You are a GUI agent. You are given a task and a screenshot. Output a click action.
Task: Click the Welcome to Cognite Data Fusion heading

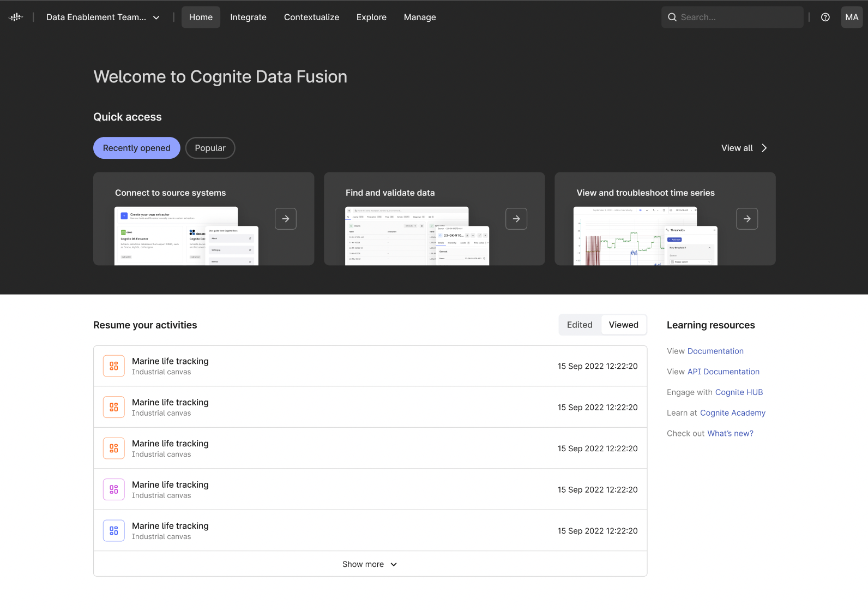(x=220, y=77)
